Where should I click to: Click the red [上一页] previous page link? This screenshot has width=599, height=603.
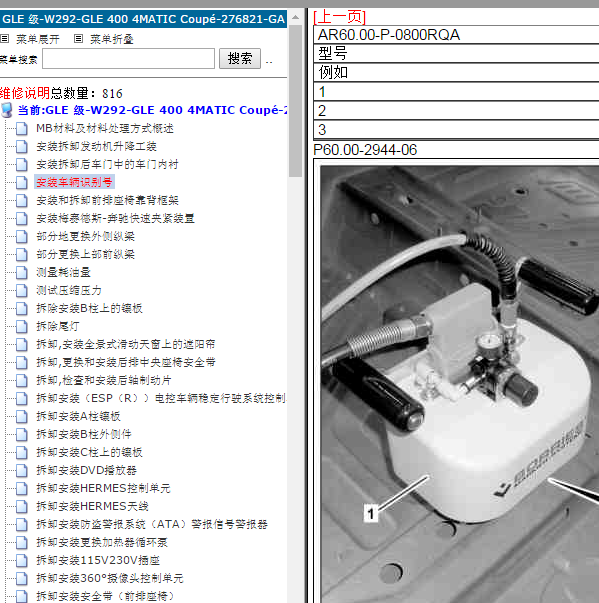point(339,17)
